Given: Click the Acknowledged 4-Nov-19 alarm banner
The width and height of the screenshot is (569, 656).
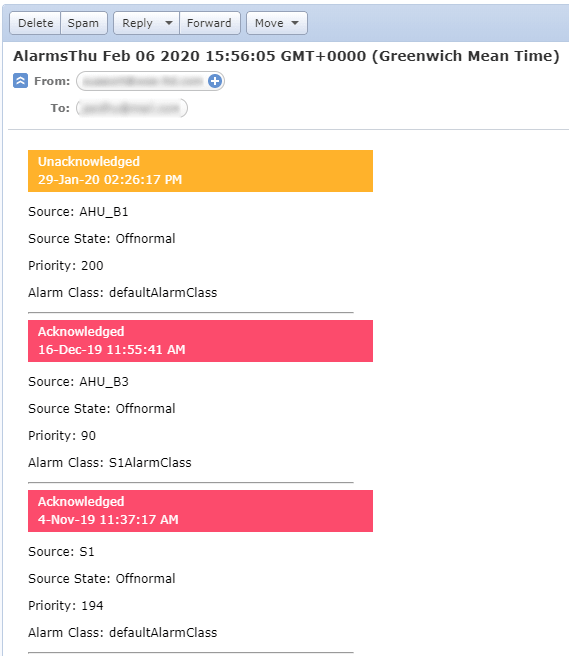Looking at the screenshot, I should pos(200,511).
